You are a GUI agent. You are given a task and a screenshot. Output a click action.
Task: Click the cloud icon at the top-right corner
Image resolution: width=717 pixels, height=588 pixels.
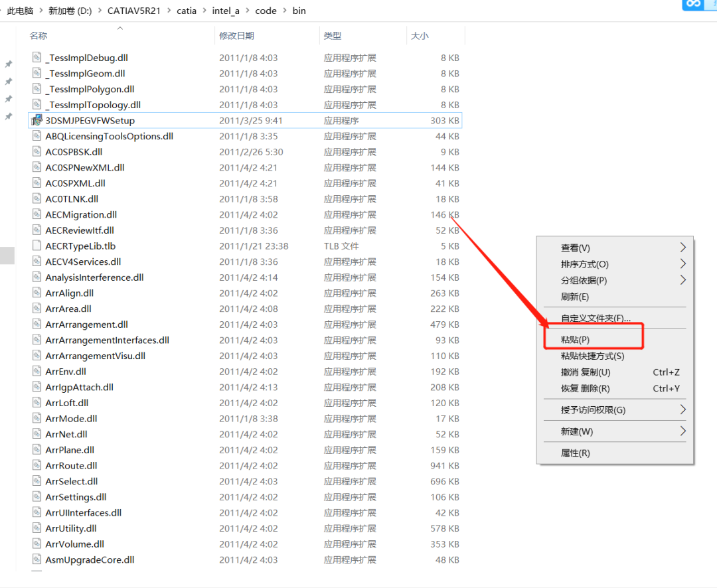click(693, 4)
